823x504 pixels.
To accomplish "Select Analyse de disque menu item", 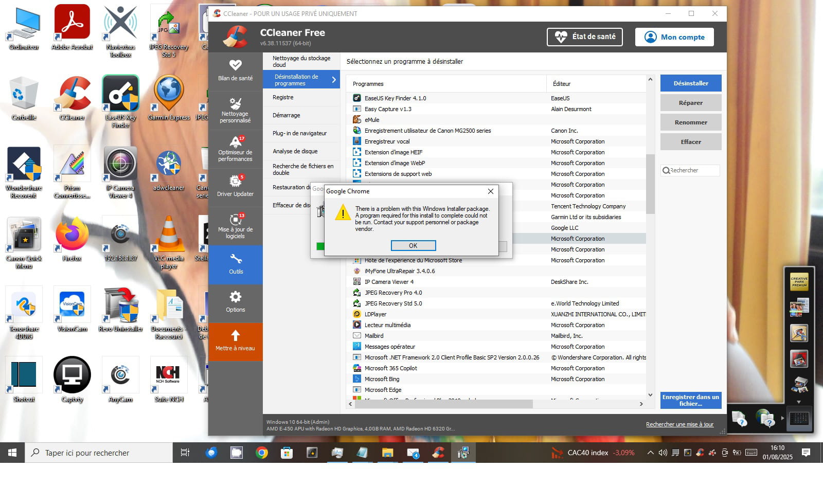I will click(301, 151).
